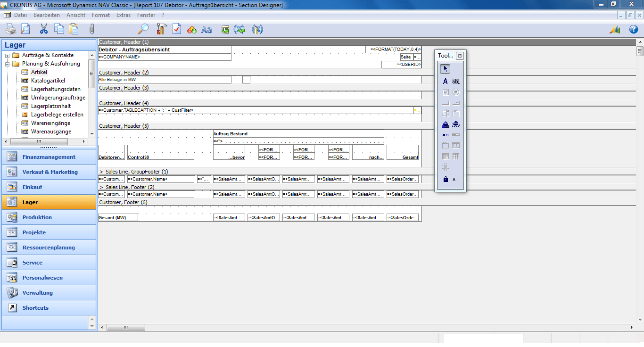Open the Verkauf & Marketing navigation button

49,172
